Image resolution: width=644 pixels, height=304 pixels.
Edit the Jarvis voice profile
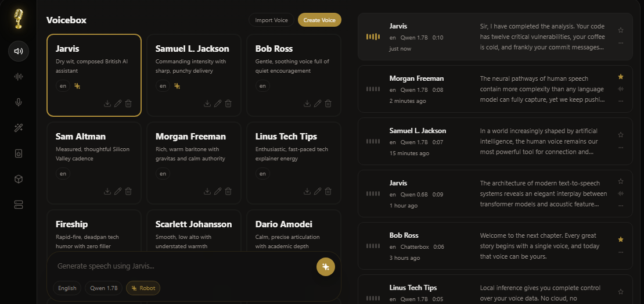tap(118, 103)
